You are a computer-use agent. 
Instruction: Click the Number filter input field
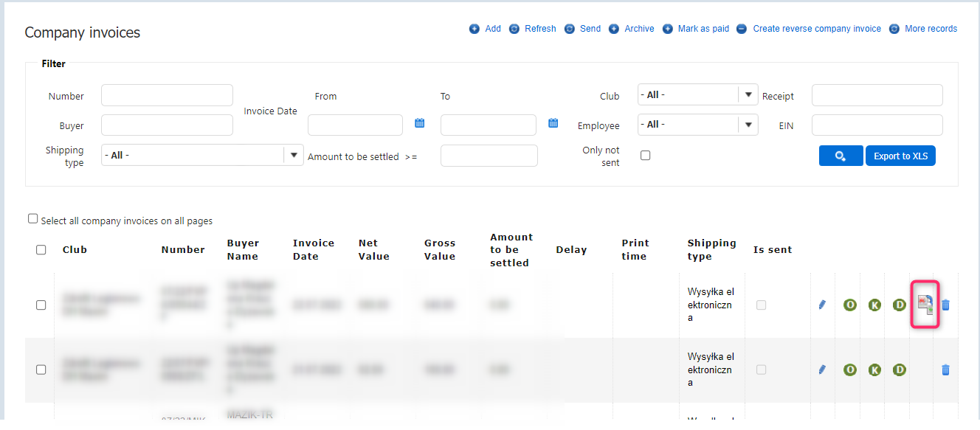[167, 95]
